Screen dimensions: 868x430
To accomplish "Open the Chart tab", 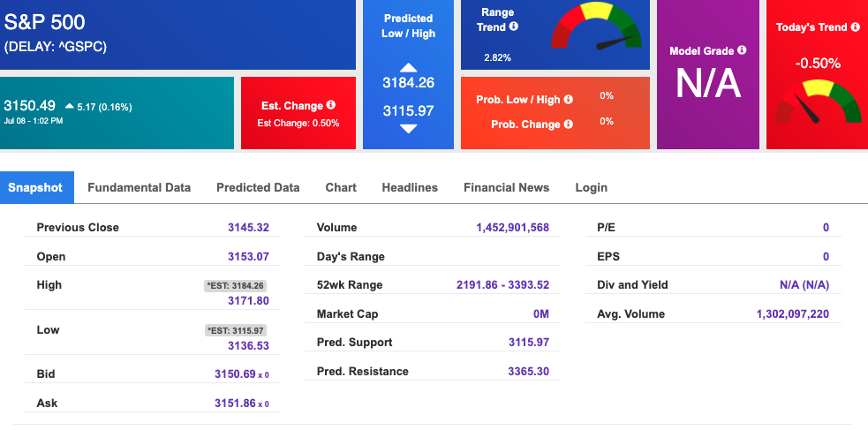I will (341, 187).
